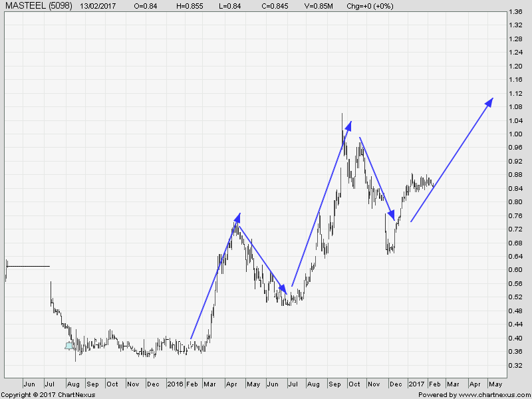Viewport: 532px width, 399px height.
Task: Click the 1.16 price axis label
Action: (516, 80)
